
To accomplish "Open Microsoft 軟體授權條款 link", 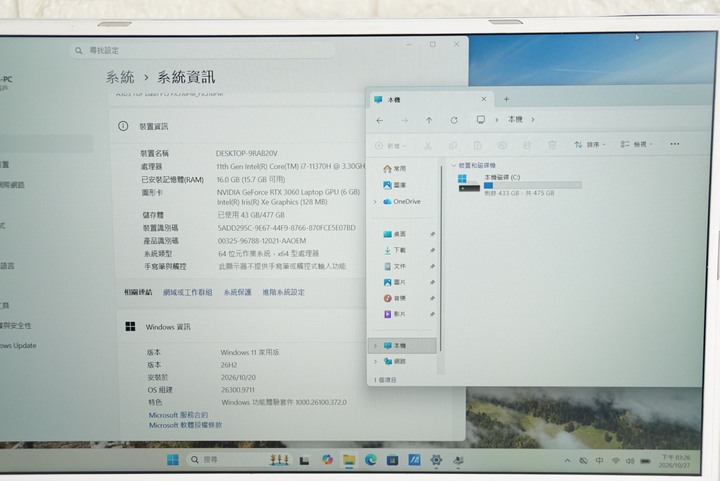I will coord(185,425).
